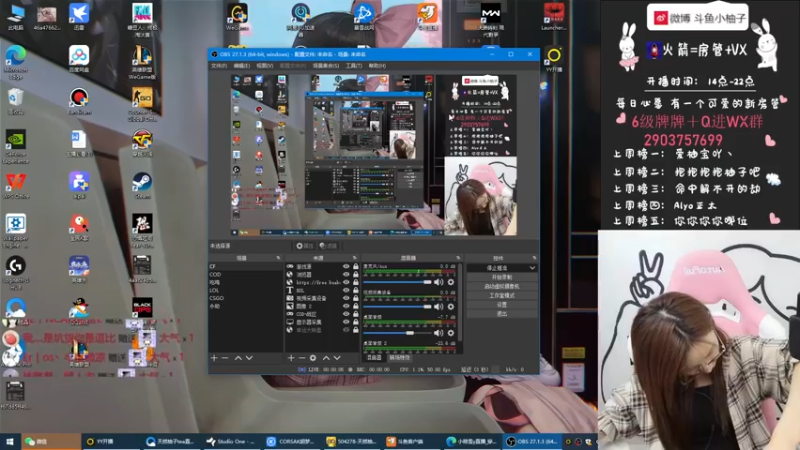The height and width of the screenshot is (450, 800).
Task: Adjust 桌面音频 volume slider
Action: click(397, 333)
